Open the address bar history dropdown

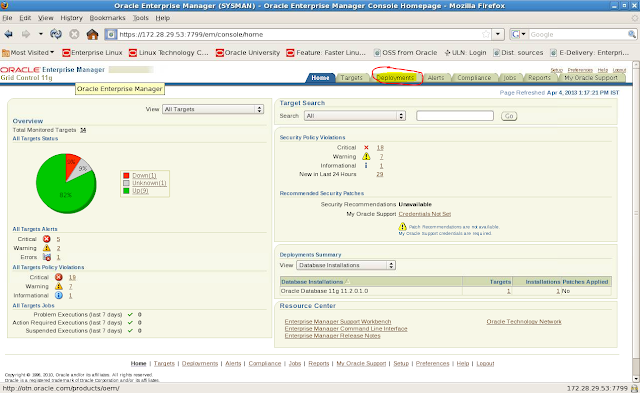point(498,34)
